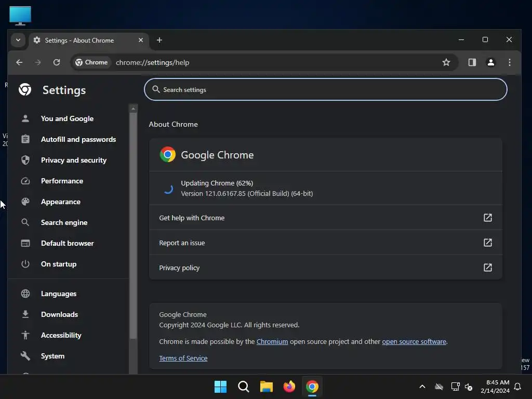
Task: Open Terms of Service link
Action: click(x=183, y=358)
